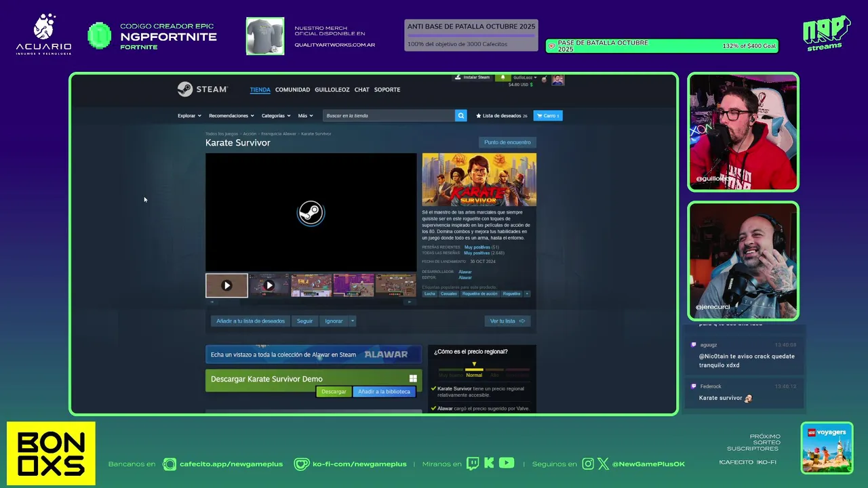Click the right arrow of thumbnail strip
Viewport: 868px width, 488px height.
click(x=410, y=302)
